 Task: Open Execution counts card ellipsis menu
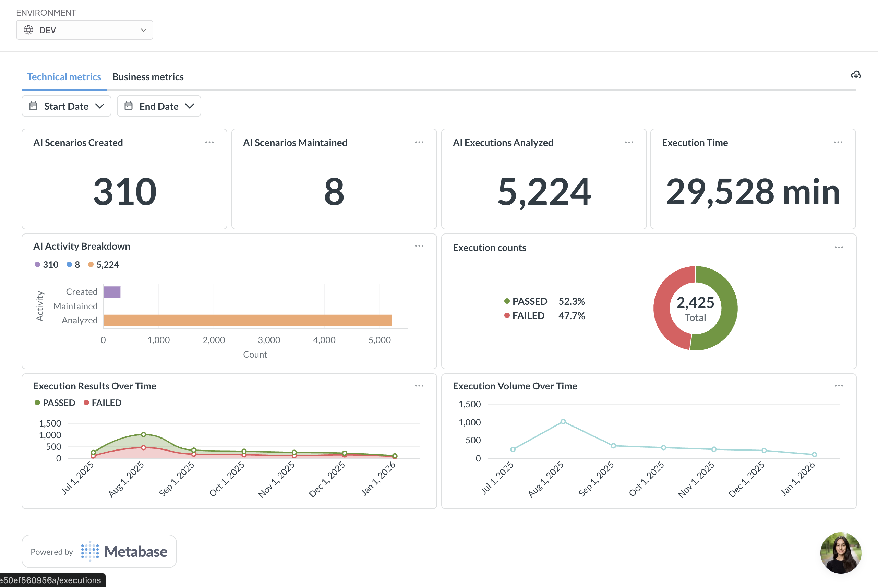[839, 248]
